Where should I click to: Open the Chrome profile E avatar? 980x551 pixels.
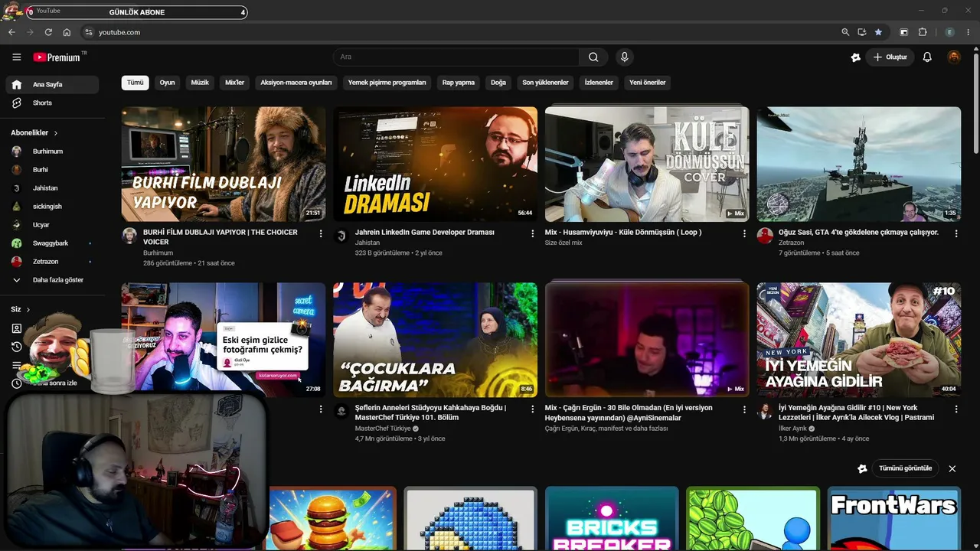point(950,32)
